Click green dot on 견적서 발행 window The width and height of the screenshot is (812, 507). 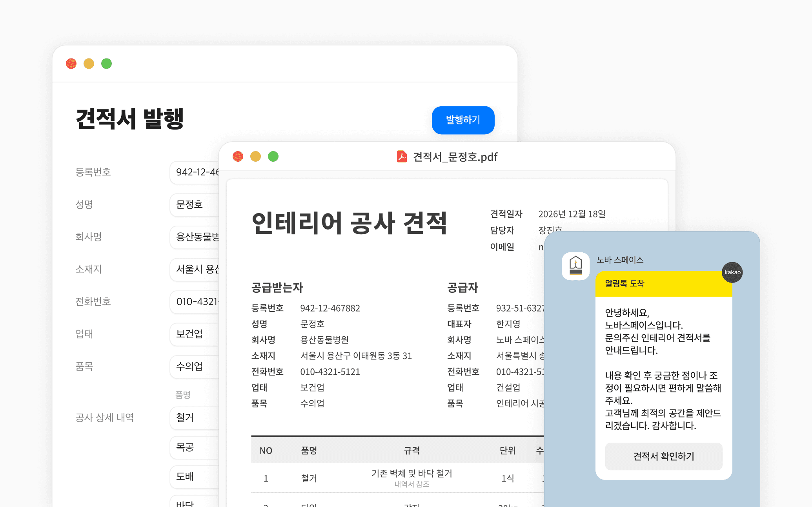pyautogui.click(x=106, y=64)
